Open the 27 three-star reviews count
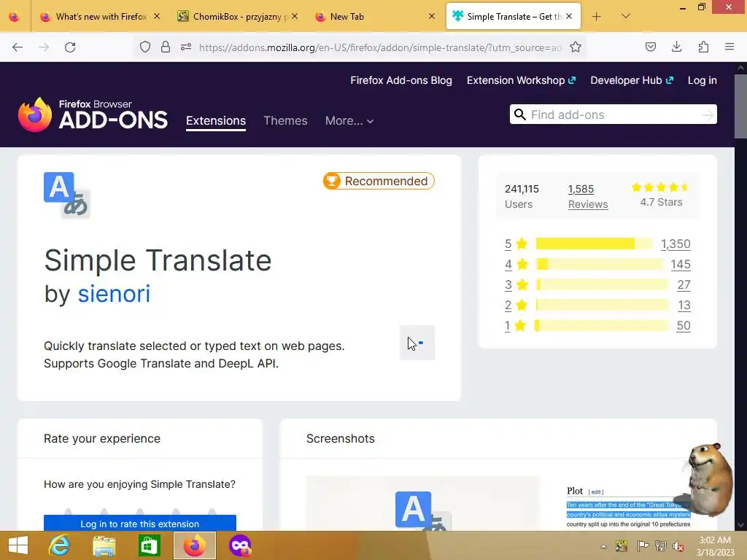This screenshot has width=747, height=560. (x=684, y=284)
